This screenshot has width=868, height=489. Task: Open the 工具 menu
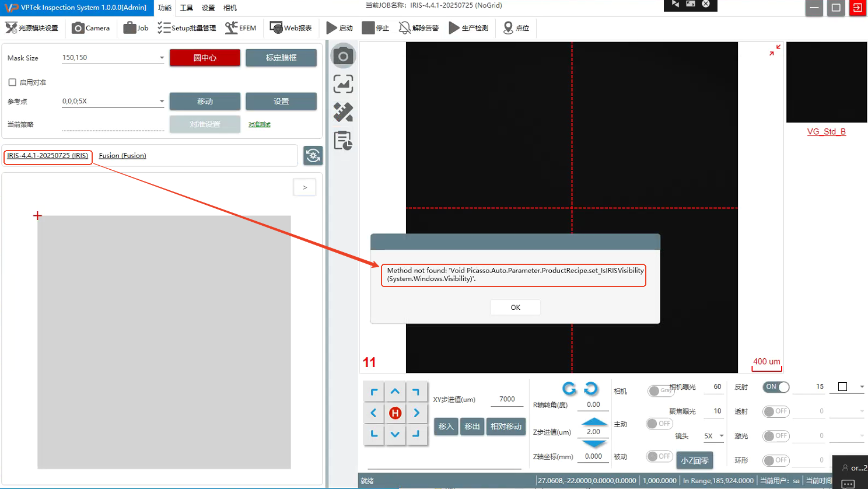(186, 8)
